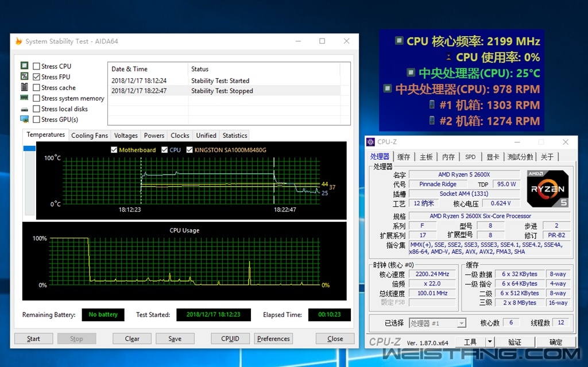
Task: Switch to the Temperatures tab
Action: point(46,135)
